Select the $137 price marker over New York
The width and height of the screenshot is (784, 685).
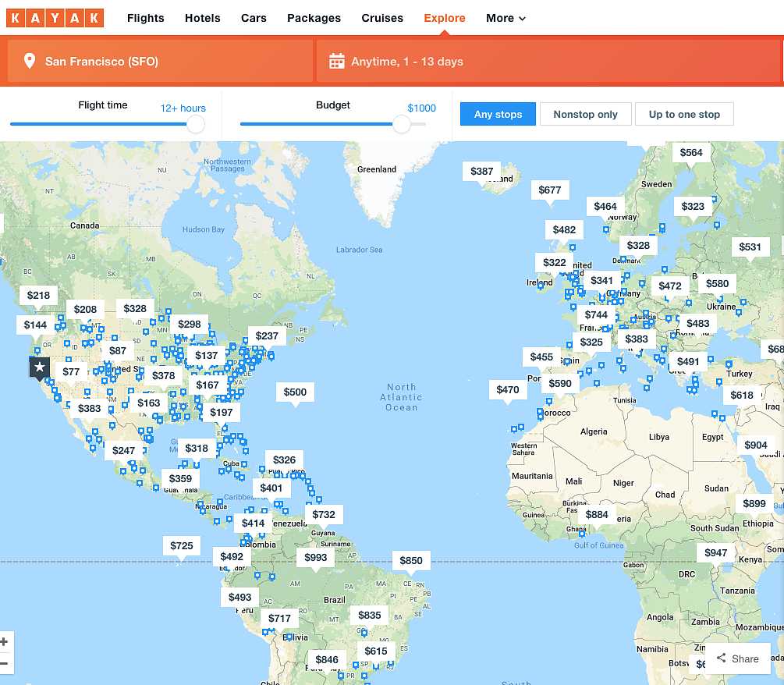(x=207, y=355)
